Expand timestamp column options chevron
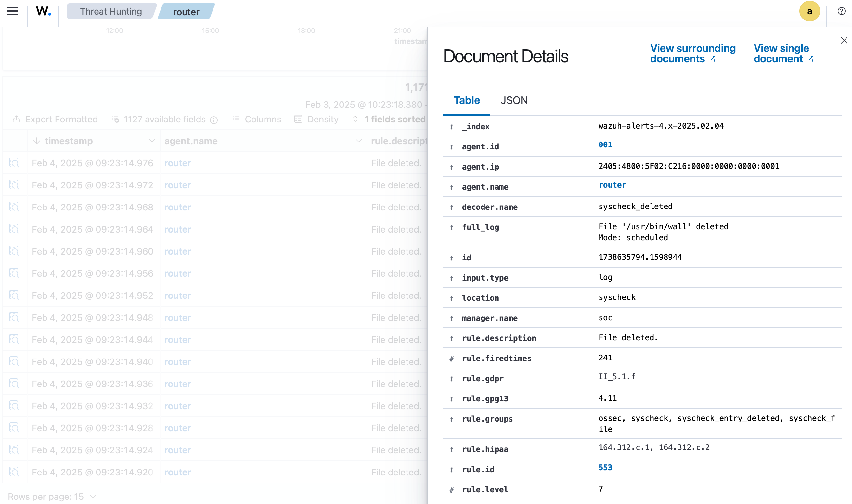The image size is (852, 504). (x=152, y=141)
